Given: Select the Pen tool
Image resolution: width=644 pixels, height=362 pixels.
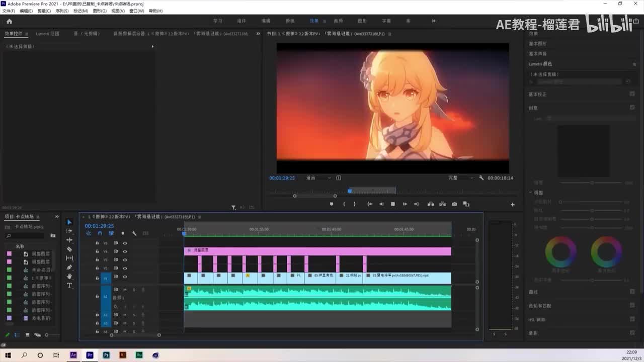Looking at the screenshot, I should [x=69, y=267].
